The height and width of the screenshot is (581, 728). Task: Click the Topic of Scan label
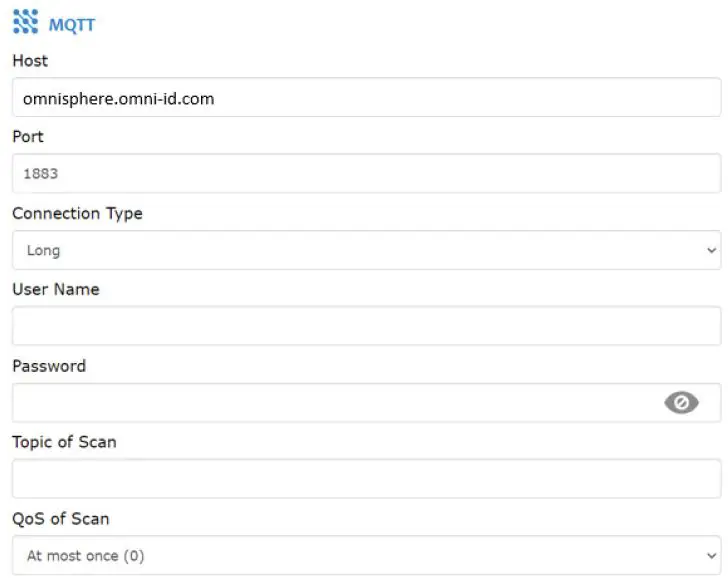[x=64, y=442]
